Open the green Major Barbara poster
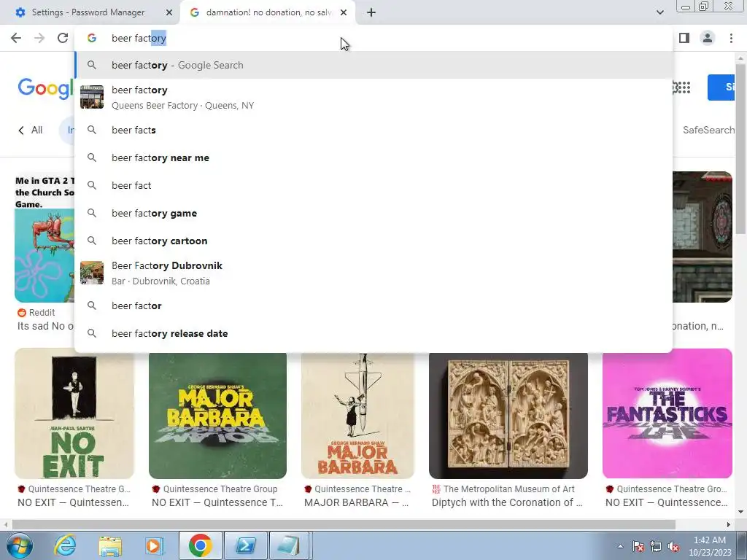This screenshot has height=560, width=747. (x=217, y=416)
